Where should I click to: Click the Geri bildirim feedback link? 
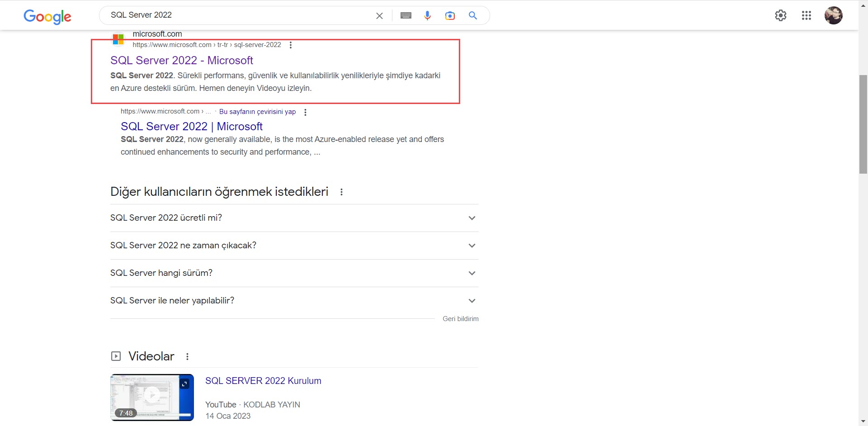click(x=460, y=318)
